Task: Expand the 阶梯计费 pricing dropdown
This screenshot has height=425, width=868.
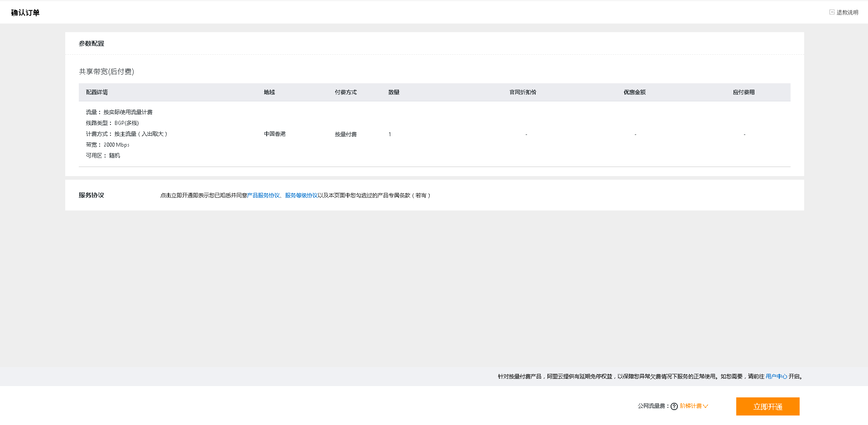Action: [694, 406]
